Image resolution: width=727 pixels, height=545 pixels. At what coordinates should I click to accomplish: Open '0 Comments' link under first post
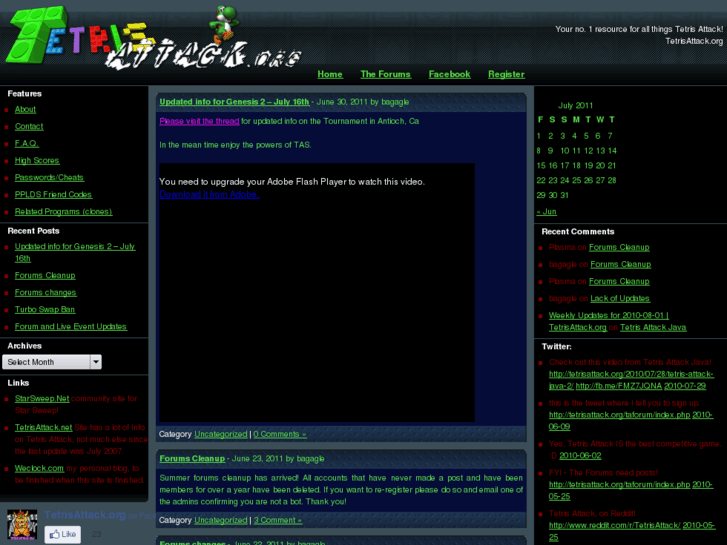(x=280, y=434)
